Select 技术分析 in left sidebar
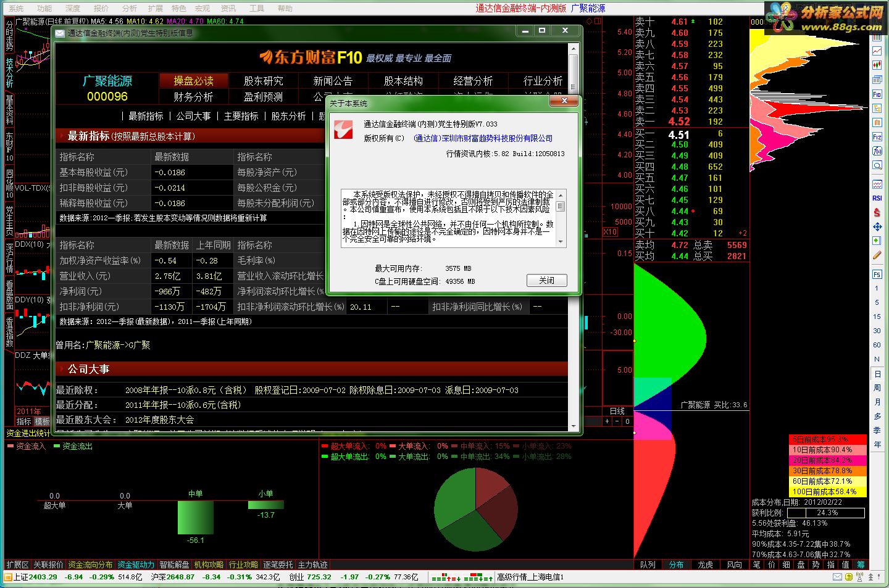This screenshot has height=588, width=889. (9, 72)
